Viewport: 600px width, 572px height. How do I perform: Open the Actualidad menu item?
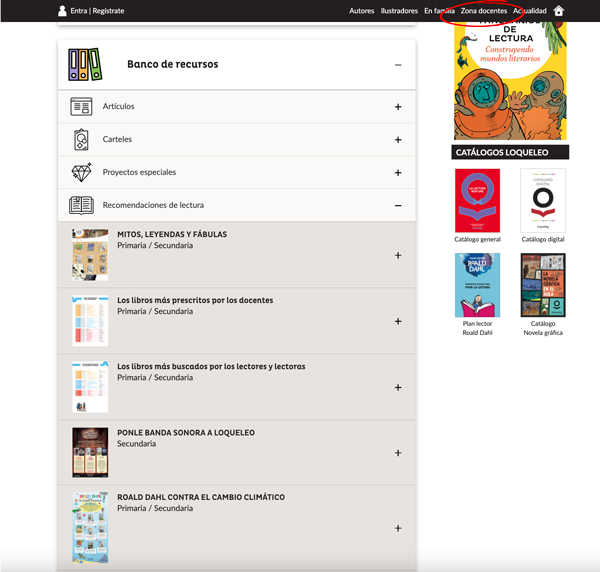(x=530, y=11)
